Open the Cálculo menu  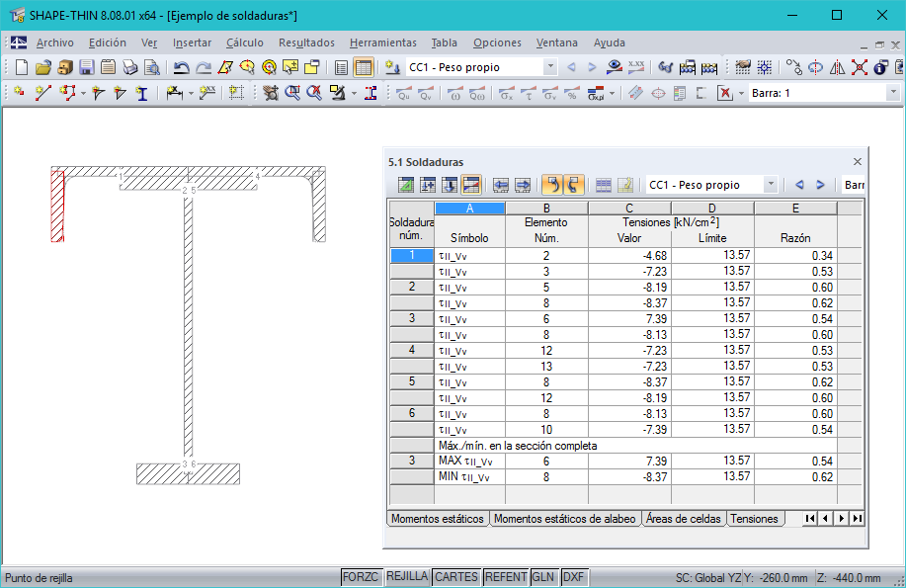pos(244,42)
